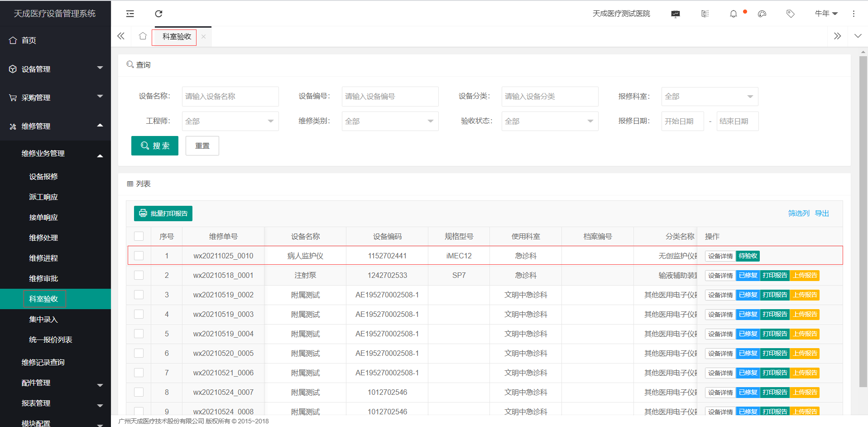Click the 导出 link
868x427 pixels.
[822, 213]
